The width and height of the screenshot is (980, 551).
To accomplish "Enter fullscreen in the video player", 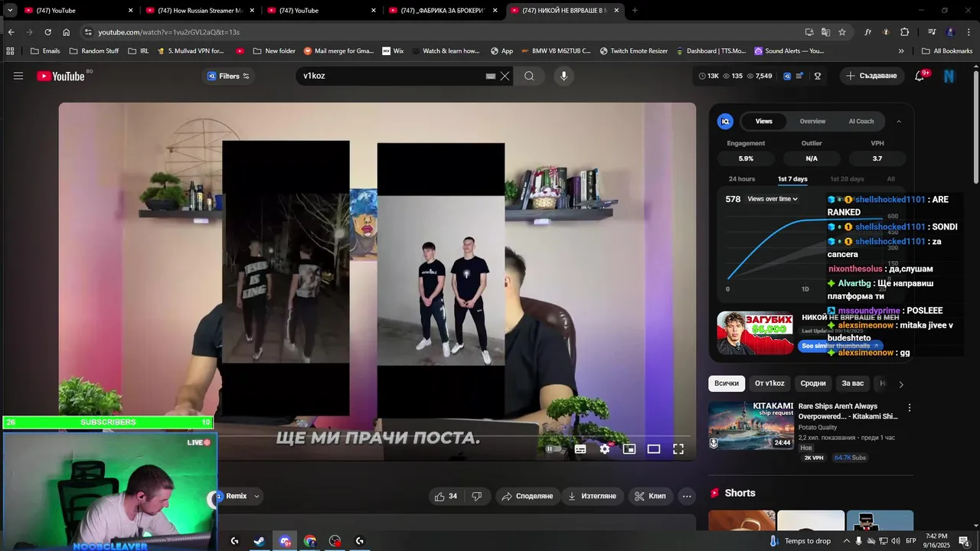I will pyautogui.click(x=678, y=449).
